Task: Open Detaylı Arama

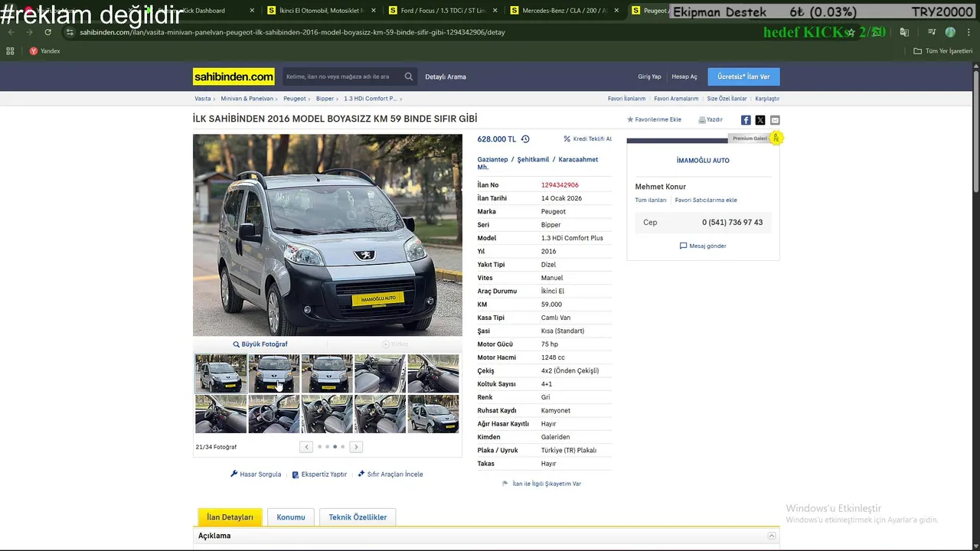Action: (x=446, y=77)
